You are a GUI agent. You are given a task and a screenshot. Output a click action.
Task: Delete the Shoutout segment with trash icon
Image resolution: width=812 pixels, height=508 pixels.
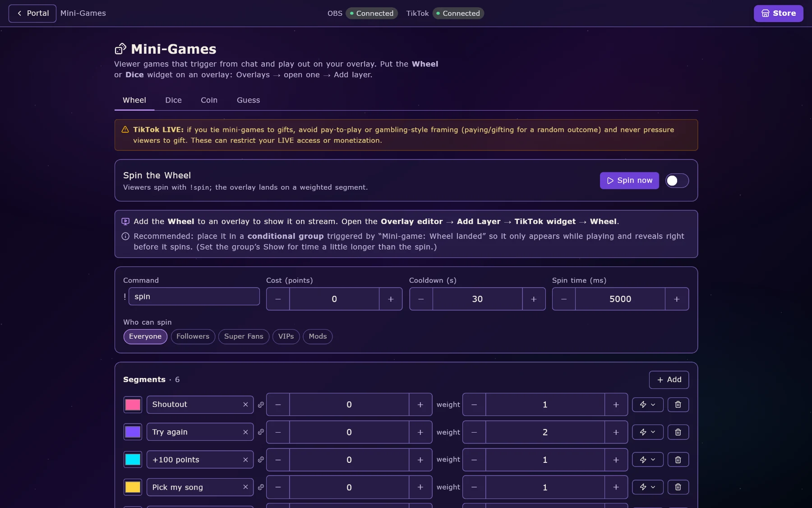(x=678, y=405)
